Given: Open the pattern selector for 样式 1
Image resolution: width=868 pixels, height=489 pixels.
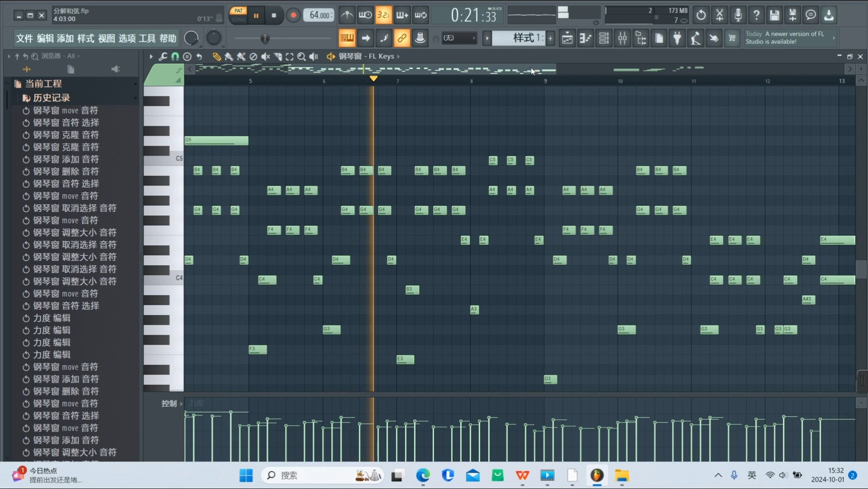Looking at the screenshot, I should tap(521, 38).
